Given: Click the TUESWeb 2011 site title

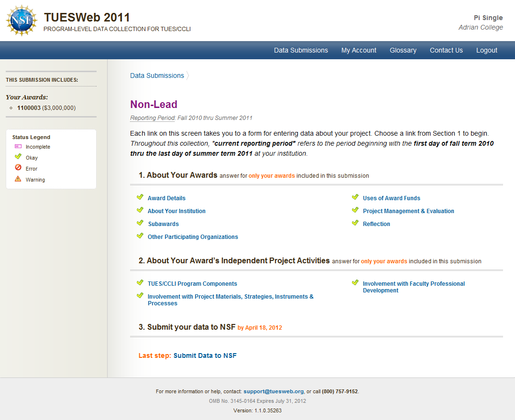Looking at the screenshot, I should coord(87,17).
